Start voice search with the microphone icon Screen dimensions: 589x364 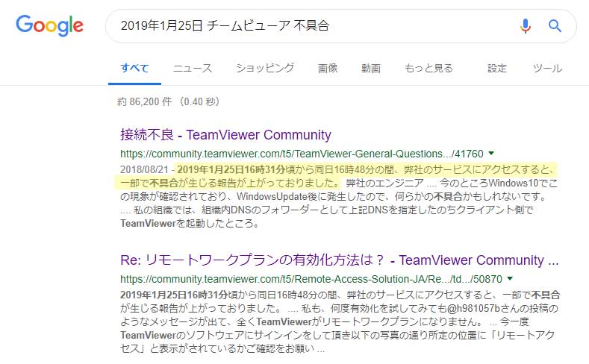(x=525, y=26)
